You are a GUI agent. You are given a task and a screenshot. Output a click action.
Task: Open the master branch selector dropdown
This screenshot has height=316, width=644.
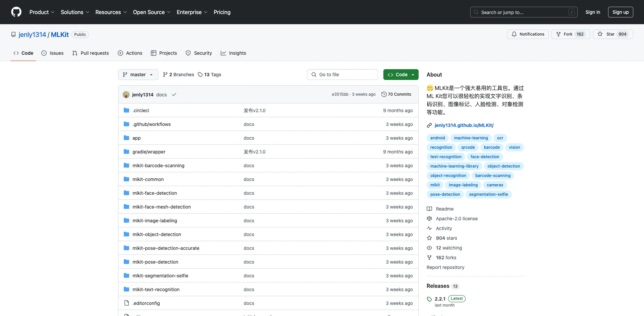(x=138, y=75)
